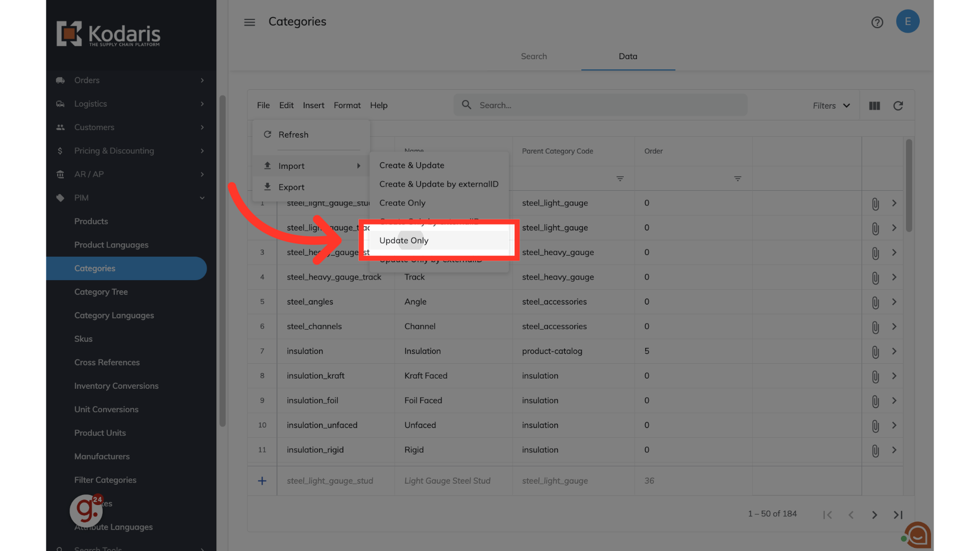The image size is (980, 551).
Task: Expand row details for insulation_kraft
Action: tap(894, 376)
